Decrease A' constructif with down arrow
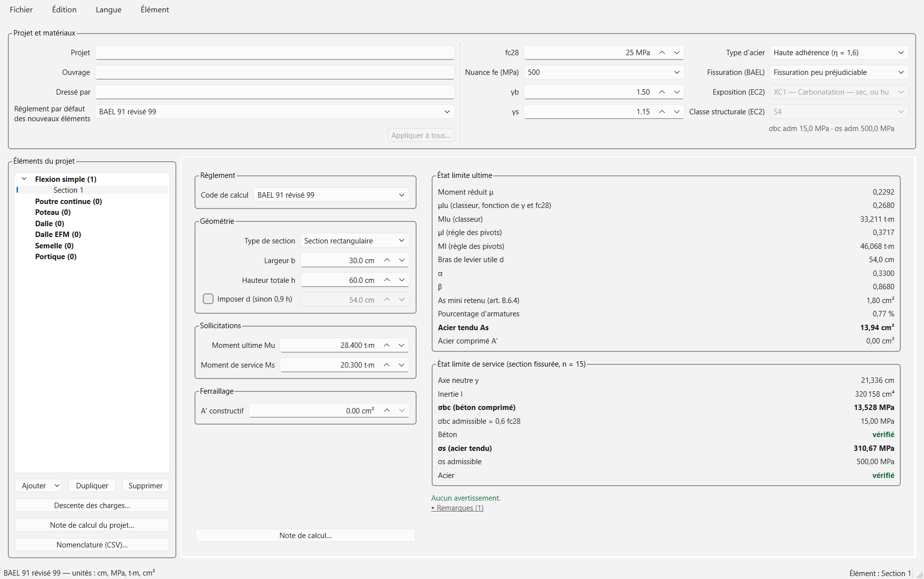 (x=402, y=410)
